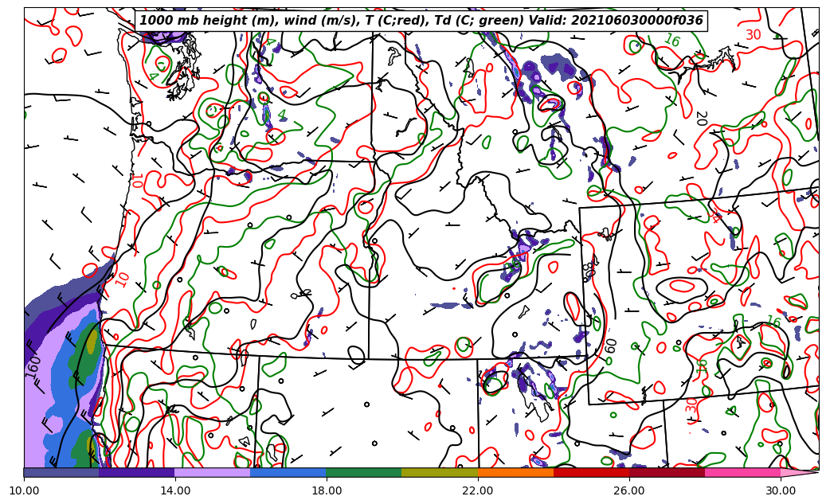The height and width of the screenshot is (504, 826).
Task: Click the black 60 height contour label
Action: (611, 346)
